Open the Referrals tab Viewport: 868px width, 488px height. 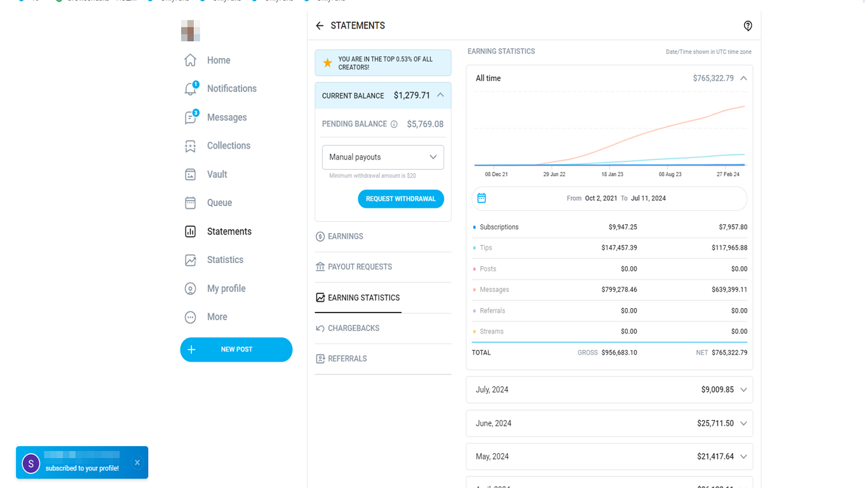pyautogui.click(x=383, y=358)
